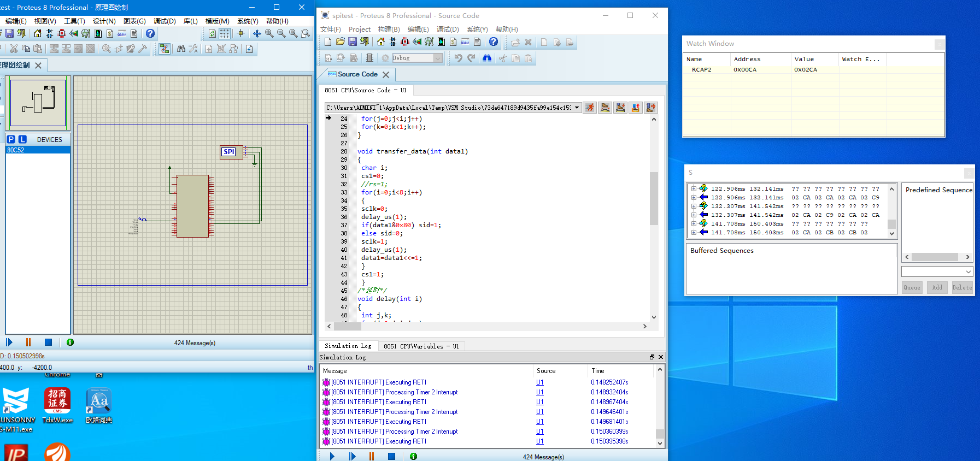Image resolution: width=980 pixels, height=461 pixels.
Task: Select P pick devices button
Action: [11, 139]
